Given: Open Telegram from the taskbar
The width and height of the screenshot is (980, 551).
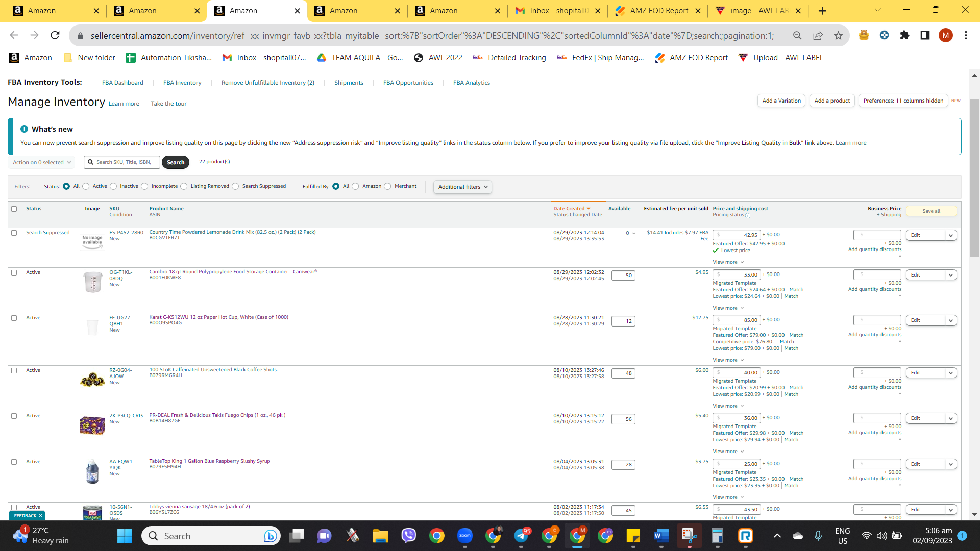Looking at the screenshot, I should [522, 536].
